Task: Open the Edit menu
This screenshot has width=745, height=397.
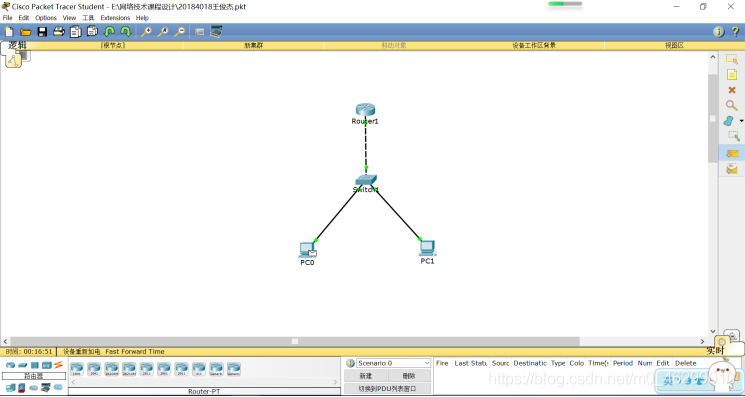Action: coord(24,18)
